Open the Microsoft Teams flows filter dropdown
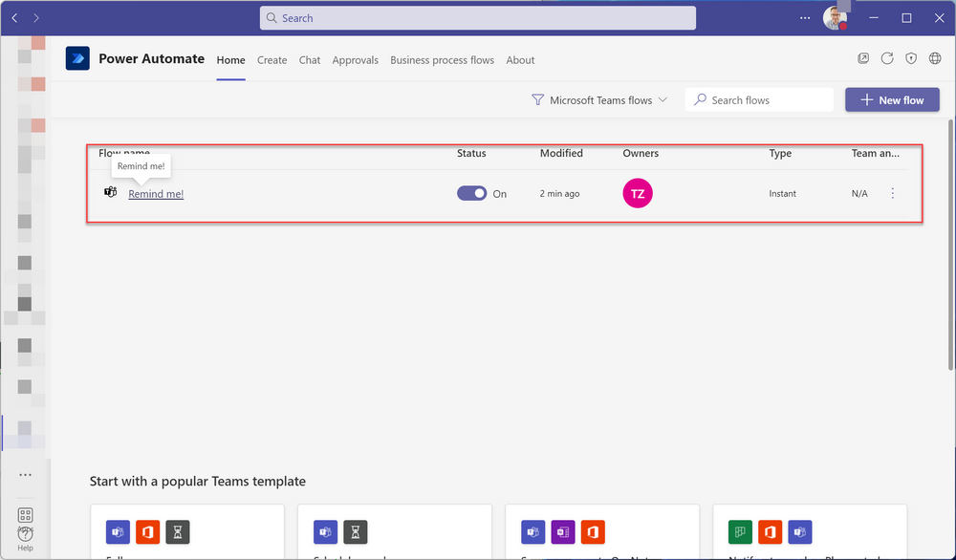 coord(599,98)
